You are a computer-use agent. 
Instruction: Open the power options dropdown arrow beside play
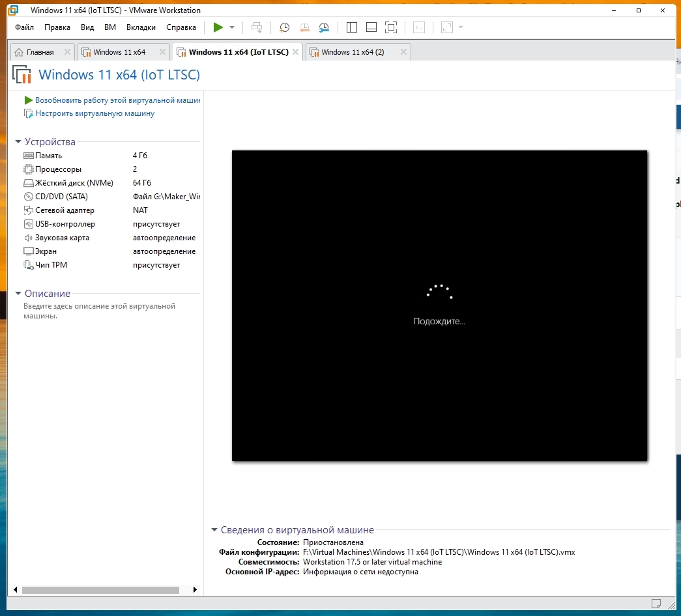(x=232, y=27)
